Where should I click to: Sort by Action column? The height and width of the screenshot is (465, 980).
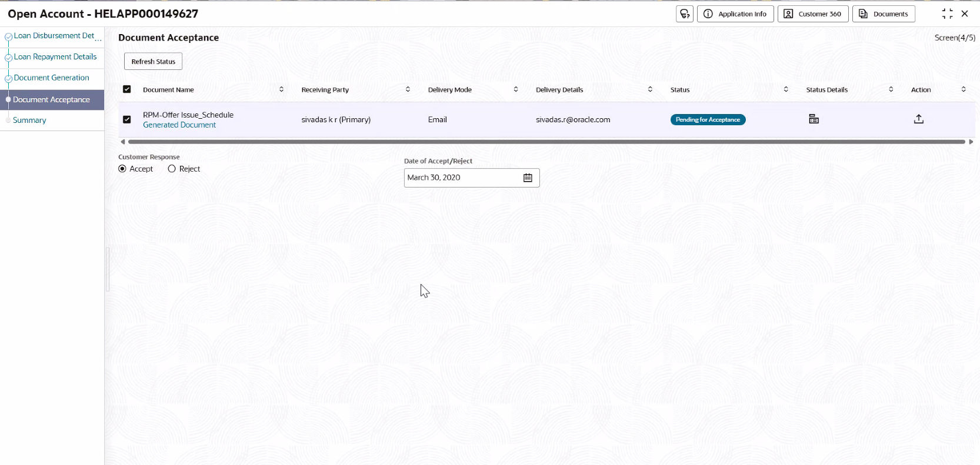964,89
